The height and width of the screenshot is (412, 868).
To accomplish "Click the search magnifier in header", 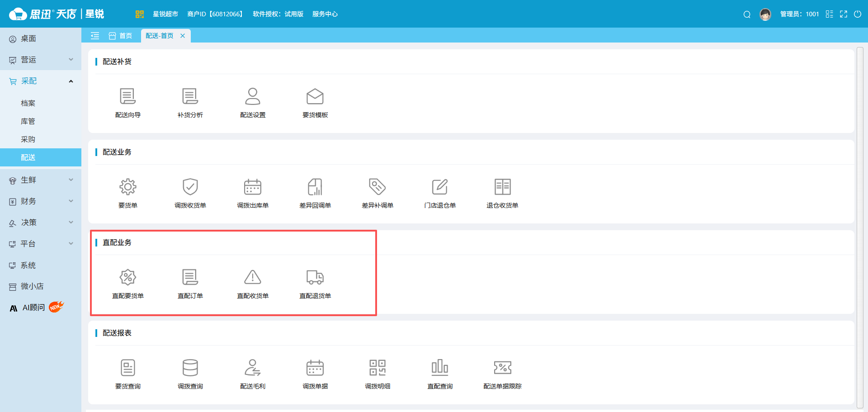I will [x=747, y=14].
